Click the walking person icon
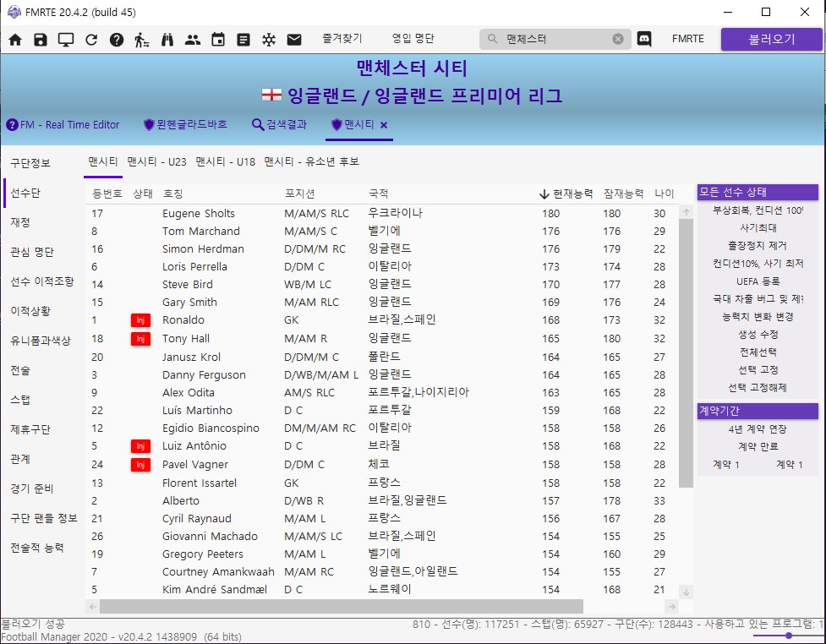 point(142,40)
